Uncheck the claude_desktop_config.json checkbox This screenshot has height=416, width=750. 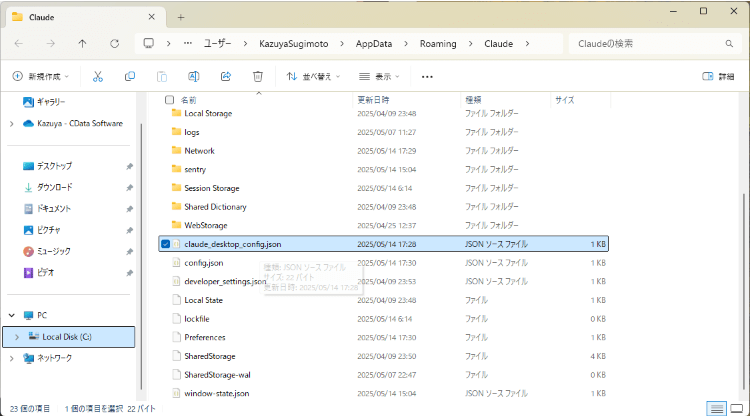point(165,244)
